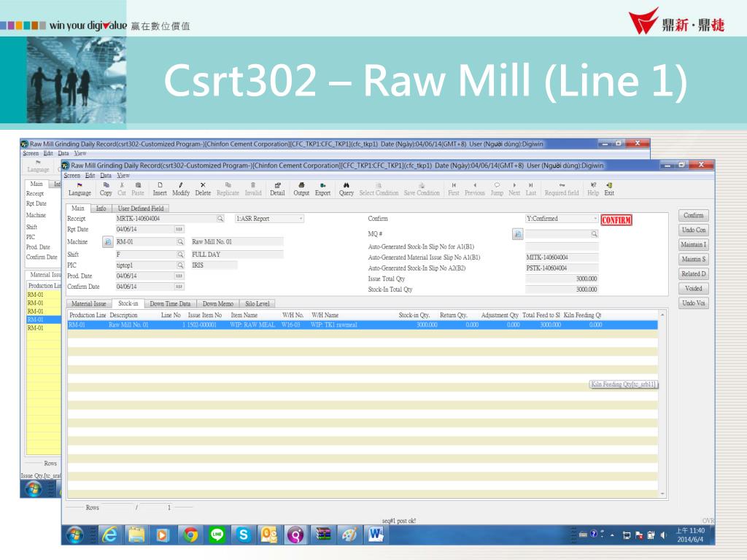The image size is (747, 560).
Task: Switch to the Info tab
Action: pos(101,209)
